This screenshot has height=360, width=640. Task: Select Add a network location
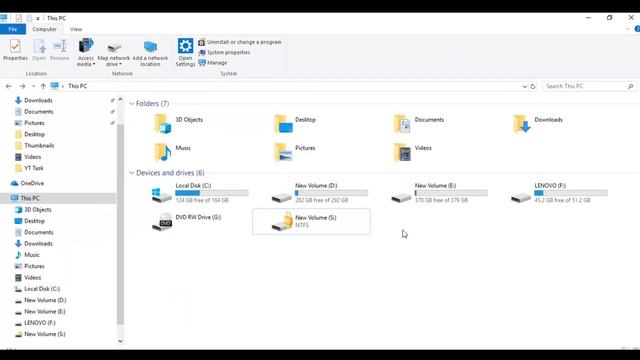(150, 53)
